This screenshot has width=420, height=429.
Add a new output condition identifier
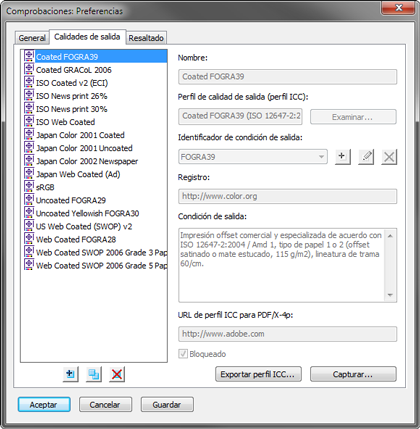[x=342, y=157]
